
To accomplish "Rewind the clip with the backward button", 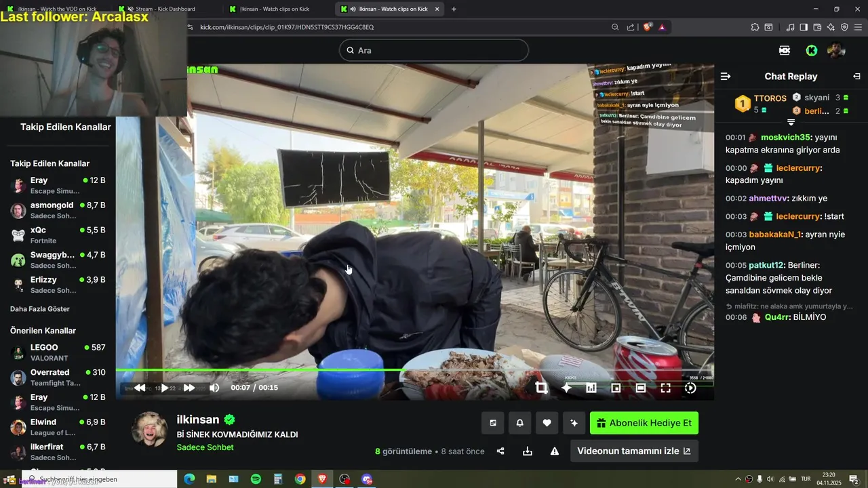I will click(x=140, y=388).
